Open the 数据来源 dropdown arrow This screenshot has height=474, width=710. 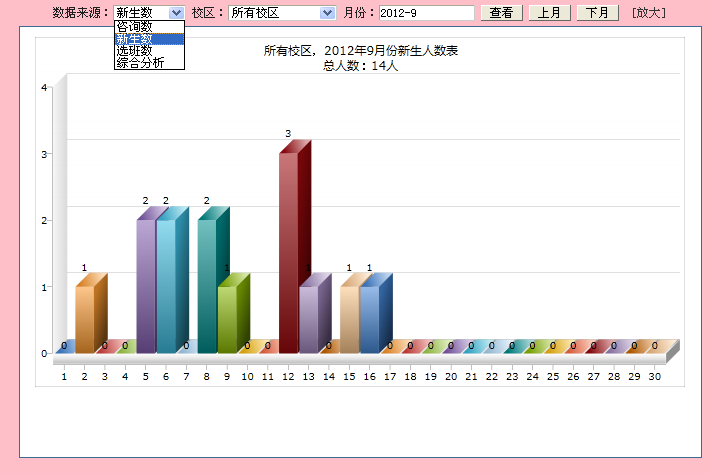(176, 13)
